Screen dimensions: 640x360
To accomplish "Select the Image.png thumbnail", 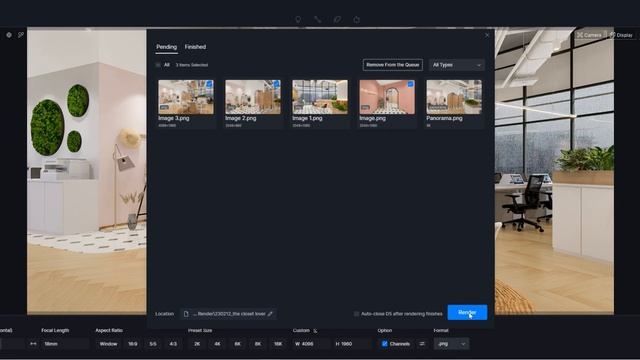I will (x=387, y=97).
